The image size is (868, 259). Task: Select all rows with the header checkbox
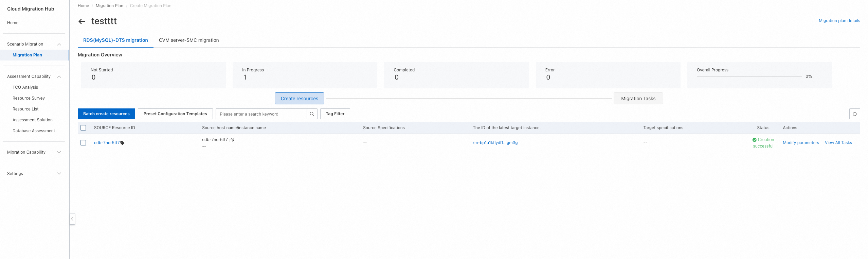83,128
